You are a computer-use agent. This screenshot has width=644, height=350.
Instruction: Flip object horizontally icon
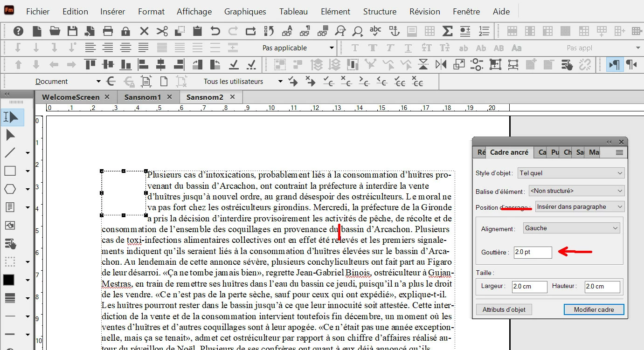(441, 64)
